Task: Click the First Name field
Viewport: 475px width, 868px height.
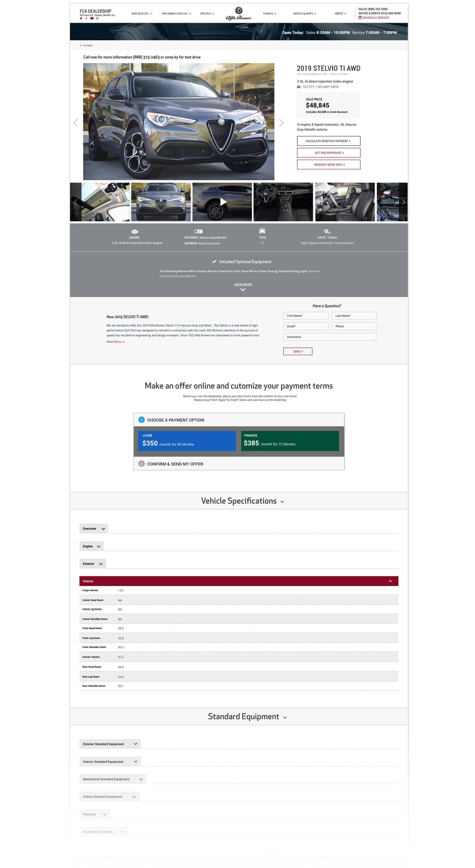Action: 306,316
